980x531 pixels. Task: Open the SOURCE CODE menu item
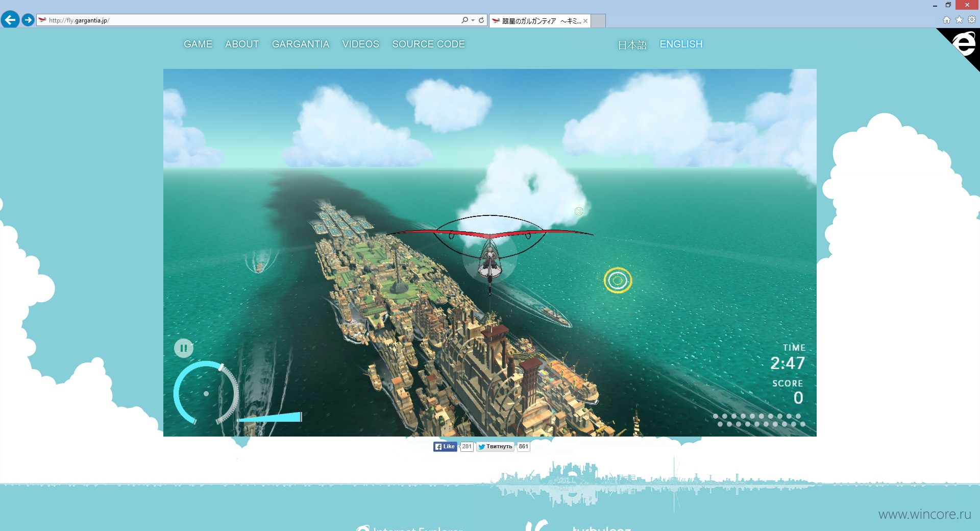click(428, 44)
